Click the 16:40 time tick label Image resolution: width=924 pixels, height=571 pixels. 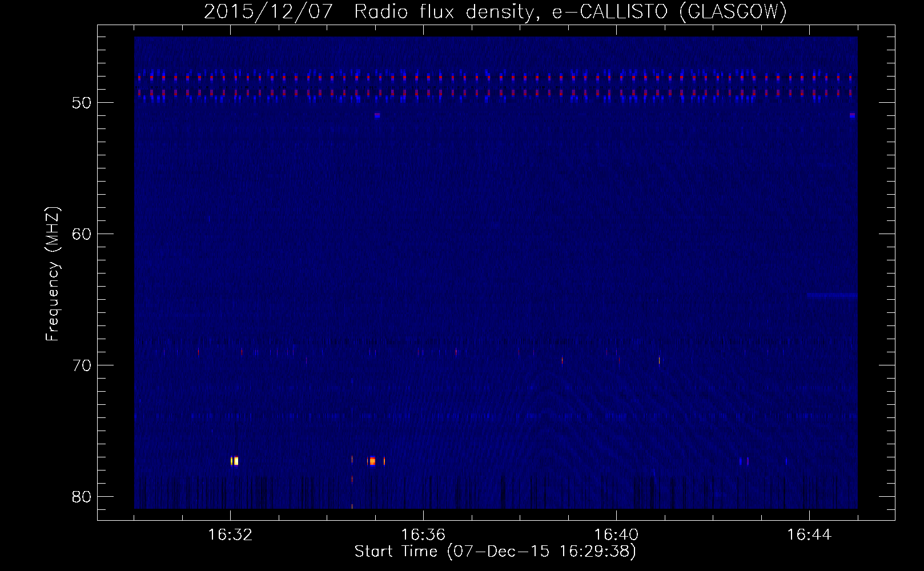point(616,535)
